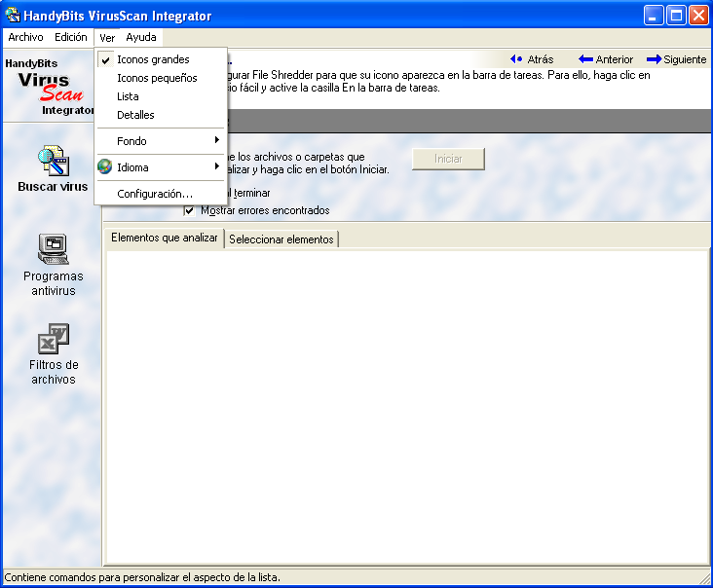Maximize the VirusScan Integrator window
The image size is (713, 588).
[676, 16]
